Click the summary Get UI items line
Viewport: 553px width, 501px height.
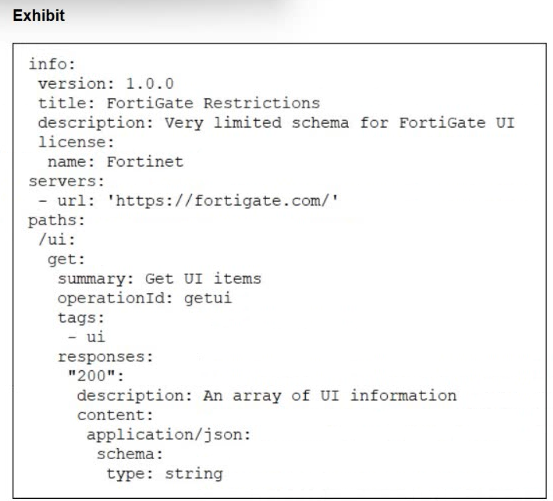coord(159,279)
